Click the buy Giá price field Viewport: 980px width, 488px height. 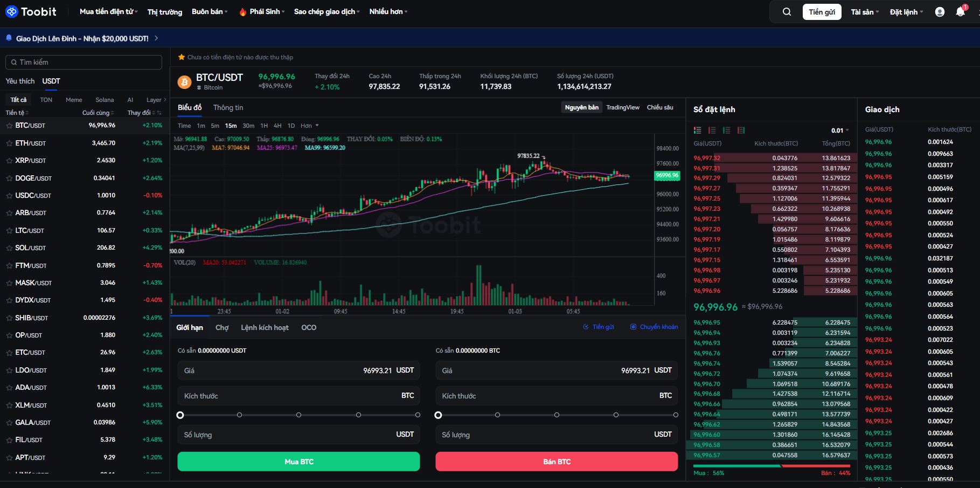(x=298, y=370)
